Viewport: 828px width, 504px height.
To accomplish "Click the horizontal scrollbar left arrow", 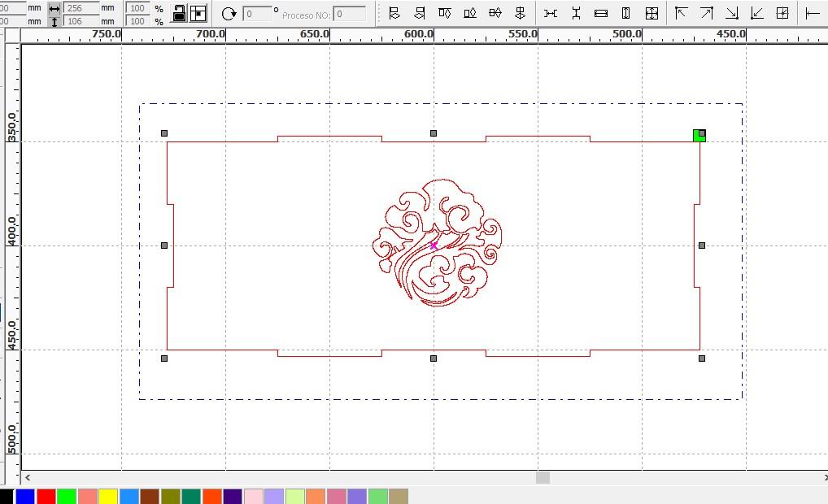I will tap(28, 478).
